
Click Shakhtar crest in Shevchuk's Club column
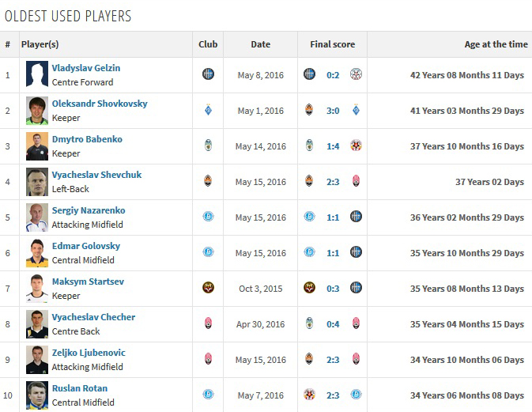pyautogui.click(x=208, y=181)
